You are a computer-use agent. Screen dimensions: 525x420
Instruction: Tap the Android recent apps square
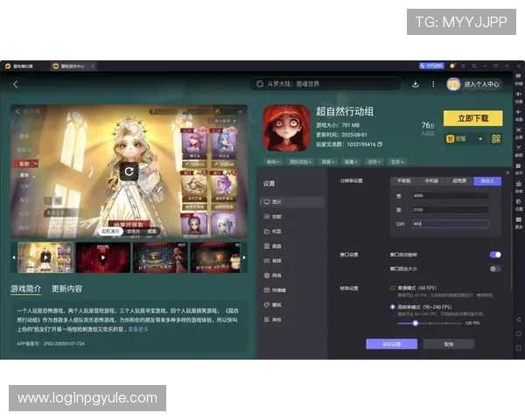click(518, 348)
